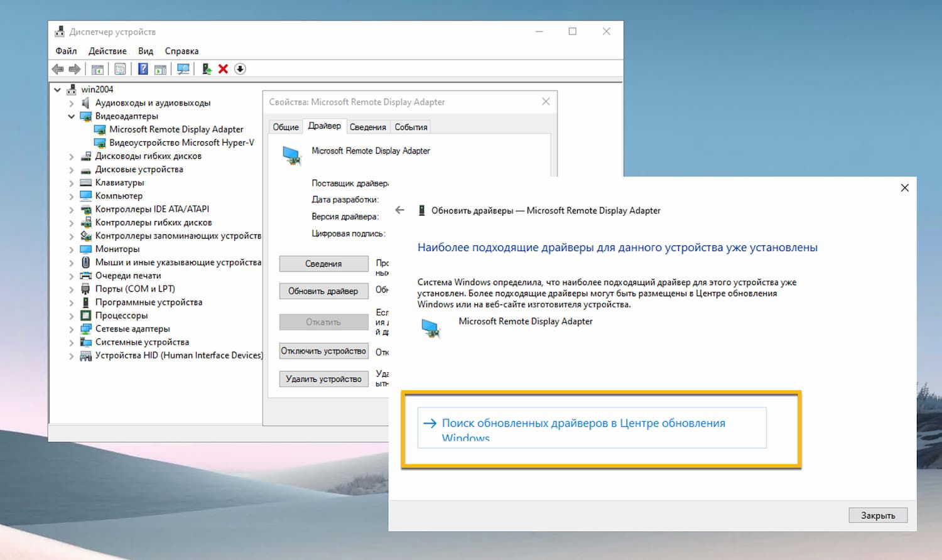Viewport: 942px width, 560px height.
Task: Maximize the Диспетчер устройств window
Action: point(573,31)
